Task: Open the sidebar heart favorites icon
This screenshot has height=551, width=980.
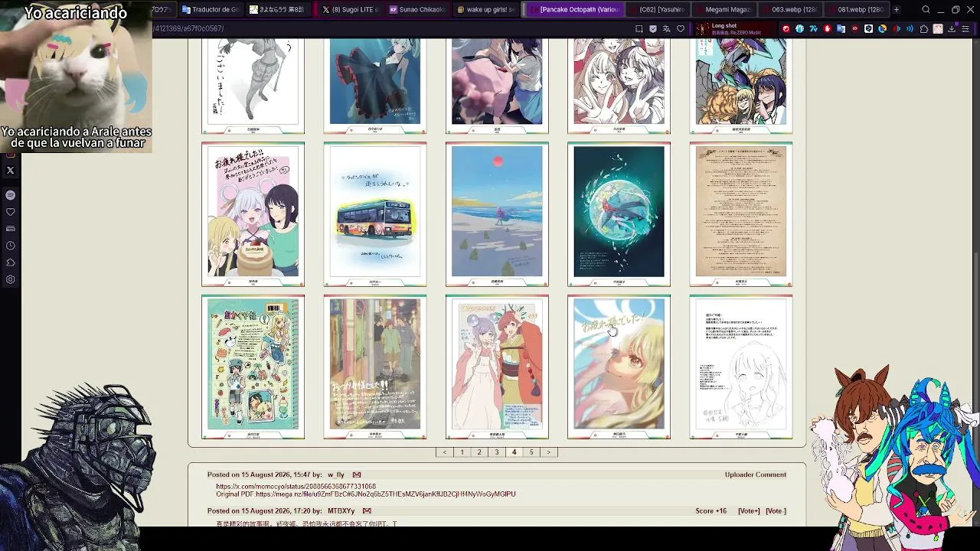Action: (10, 212)
